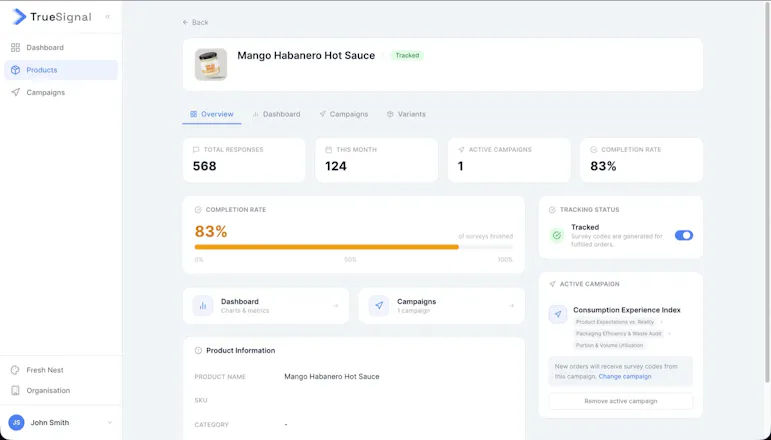Click the Portion & Volume Utilisation tag
The width and height of the screenshot is (771, 440).
[609, 346]
